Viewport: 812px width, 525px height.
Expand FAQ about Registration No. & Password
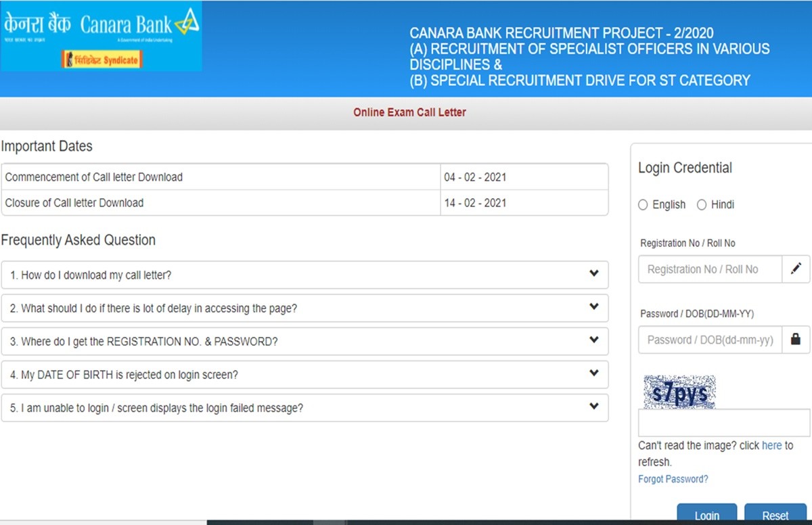(x=143, y=342)
